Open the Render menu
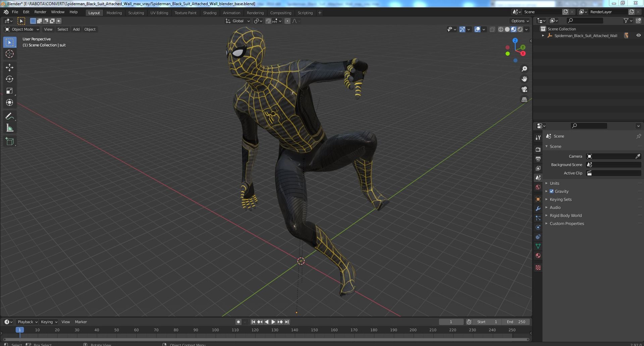This screenshot has height=346, width=644. coord(40,12)
